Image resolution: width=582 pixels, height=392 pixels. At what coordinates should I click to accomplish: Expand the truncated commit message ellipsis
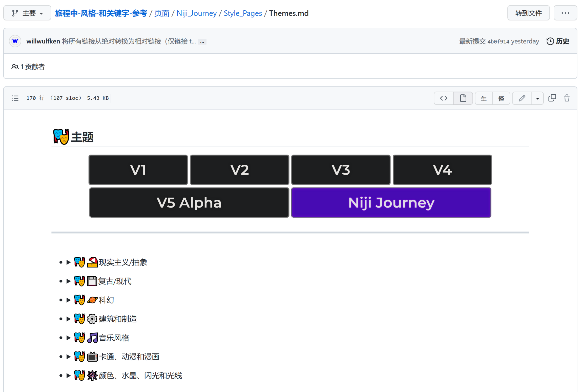202,42
